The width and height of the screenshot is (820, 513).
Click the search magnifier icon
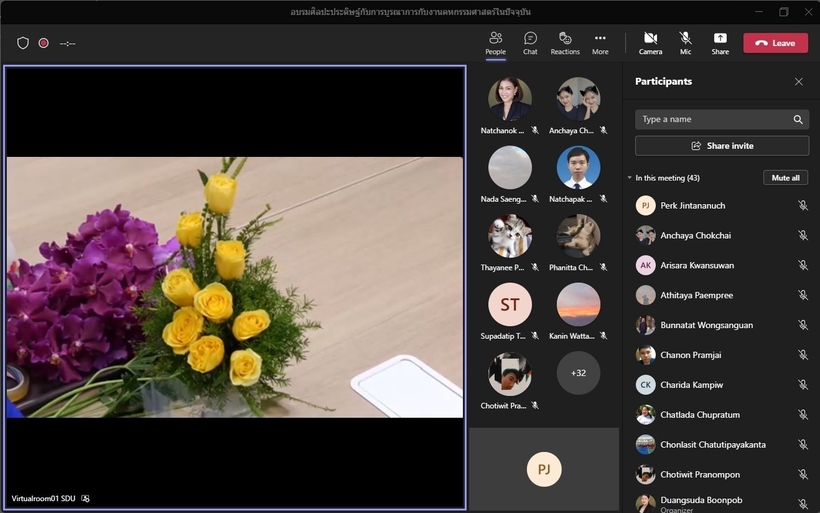[798, 119]
